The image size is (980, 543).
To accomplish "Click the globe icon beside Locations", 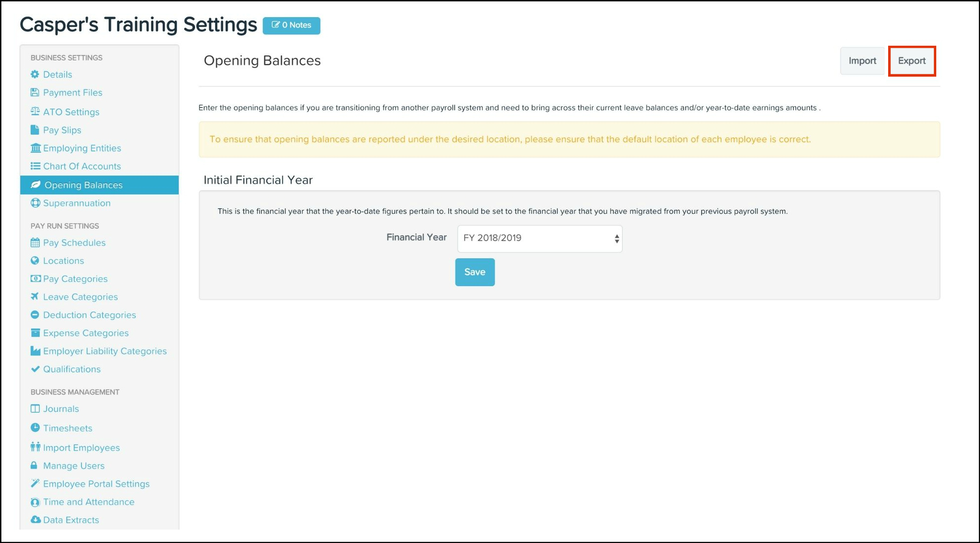I will [x=35, y=260].
